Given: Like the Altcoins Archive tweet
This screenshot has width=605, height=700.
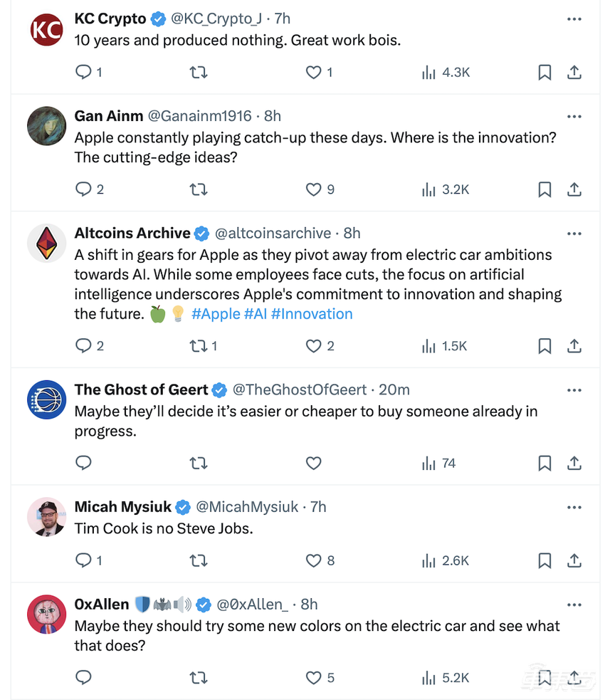Looking at the screenshot, I should [x=314, y=346].
